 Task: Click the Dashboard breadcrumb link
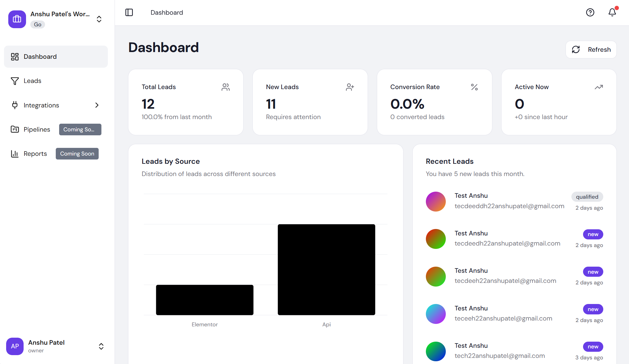167,13
